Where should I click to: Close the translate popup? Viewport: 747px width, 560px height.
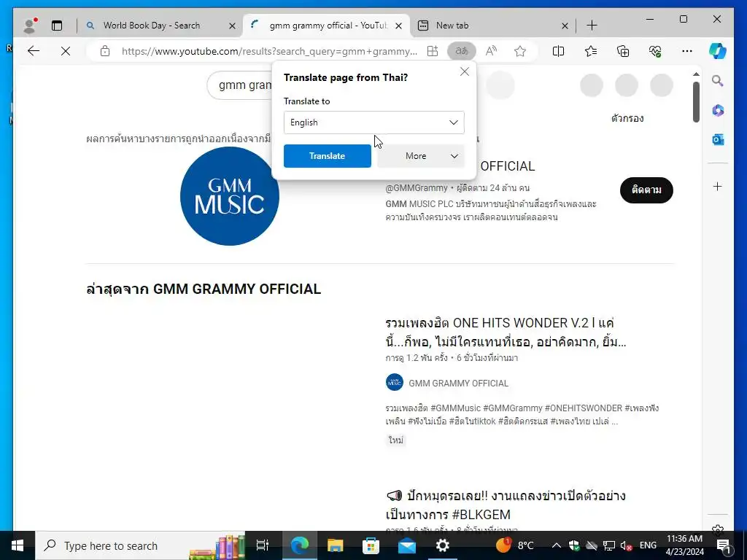coord(465,71)
